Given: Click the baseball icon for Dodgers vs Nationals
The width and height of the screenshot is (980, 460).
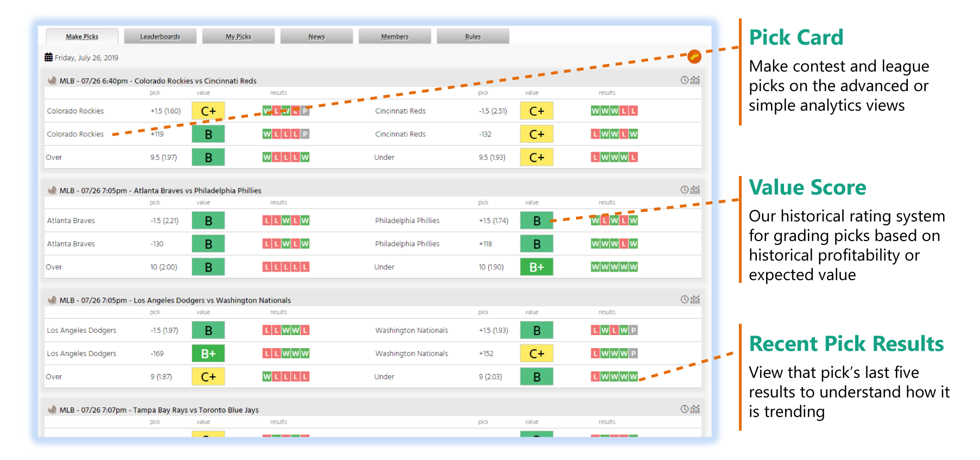Looking at the screenshot, I should (x=52, y=300).
